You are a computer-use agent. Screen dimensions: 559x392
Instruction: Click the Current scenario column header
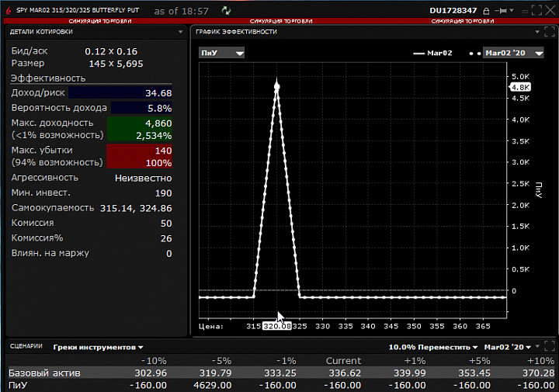pyautogui.click(x=343, y=361)
